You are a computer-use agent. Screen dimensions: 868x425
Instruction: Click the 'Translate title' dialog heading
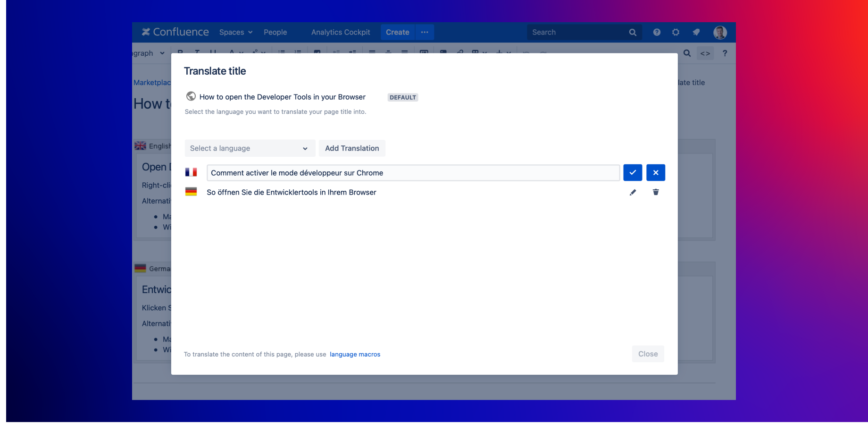(215, 71)
